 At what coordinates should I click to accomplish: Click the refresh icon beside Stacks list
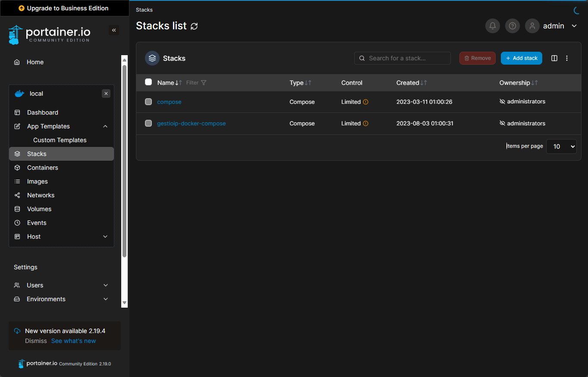point(194,26)
